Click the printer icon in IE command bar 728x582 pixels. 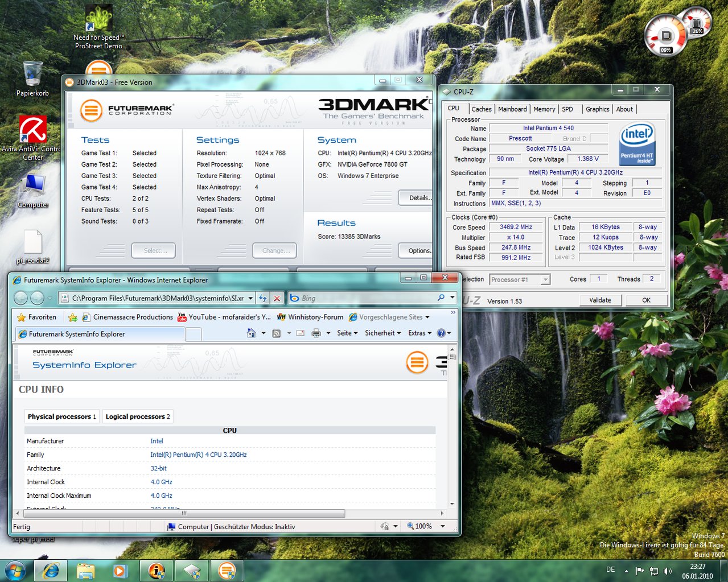tap(316, 333)
